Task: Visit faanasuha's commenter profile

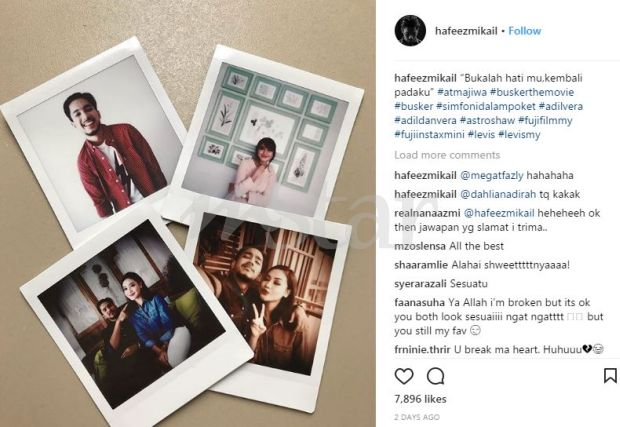Action: coord(420,303)
